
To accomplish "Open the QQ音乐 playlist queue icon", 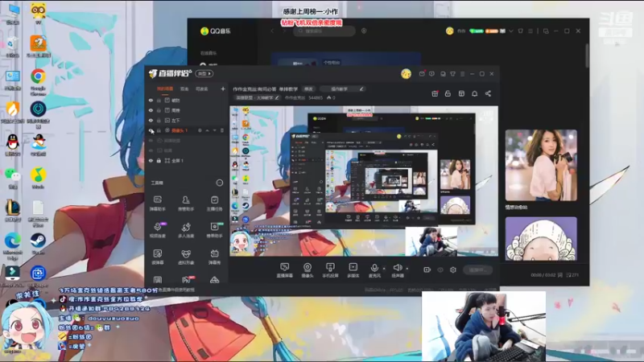I will [572, 275].
